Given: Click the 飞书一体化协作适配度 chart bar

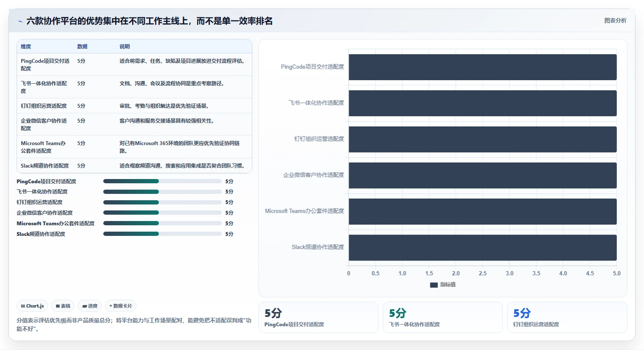Looking at the screenshot, I should click(483, 103).
